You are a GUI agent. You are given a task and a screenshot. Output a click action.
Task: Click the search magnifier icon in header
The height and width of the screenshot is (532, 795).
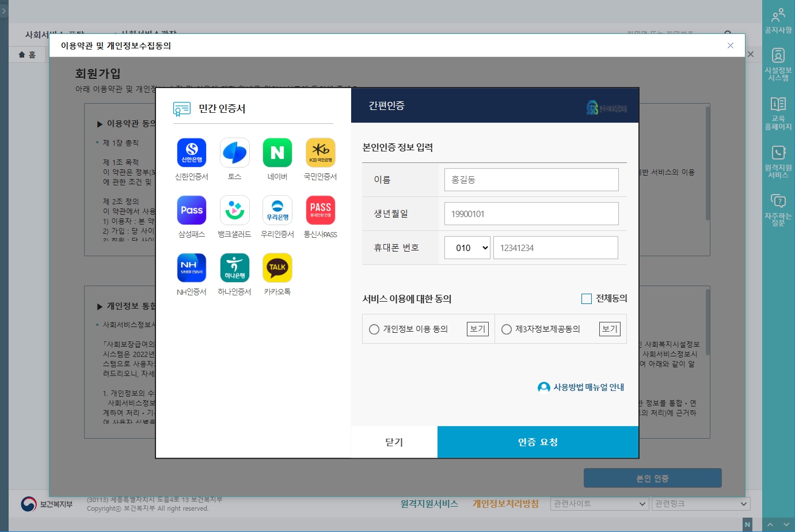pyautogui.click(x=728, y=35)
